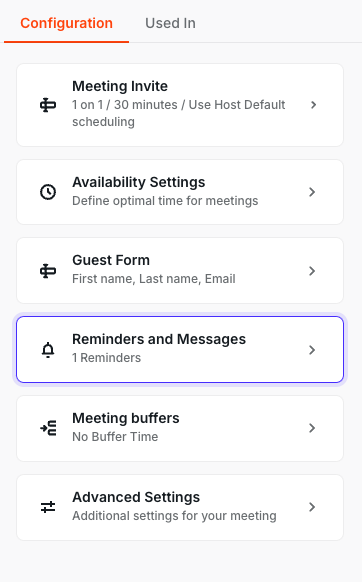Open Meeting buffers via chevron arrow
The height and width of the screenshot is (582, 362).
point(312,428)
